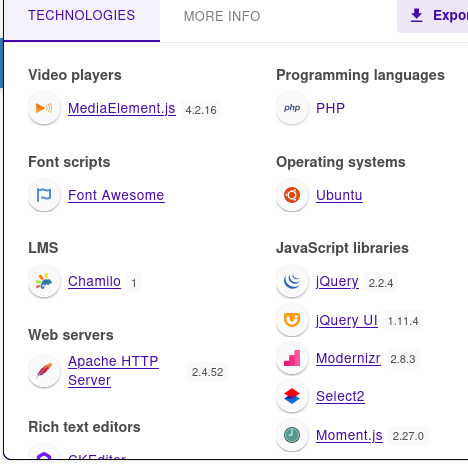Click Modernizr version 2.8.3 badge
This screenshot has height=469, width=468.
[x=403, y=359]
